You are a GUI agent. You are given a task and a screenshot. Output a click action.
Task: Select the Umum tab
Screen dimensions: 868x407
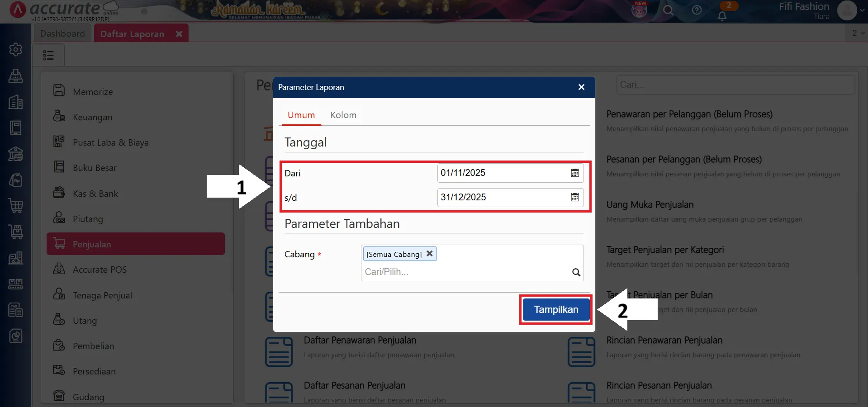(x=301, y=115)
